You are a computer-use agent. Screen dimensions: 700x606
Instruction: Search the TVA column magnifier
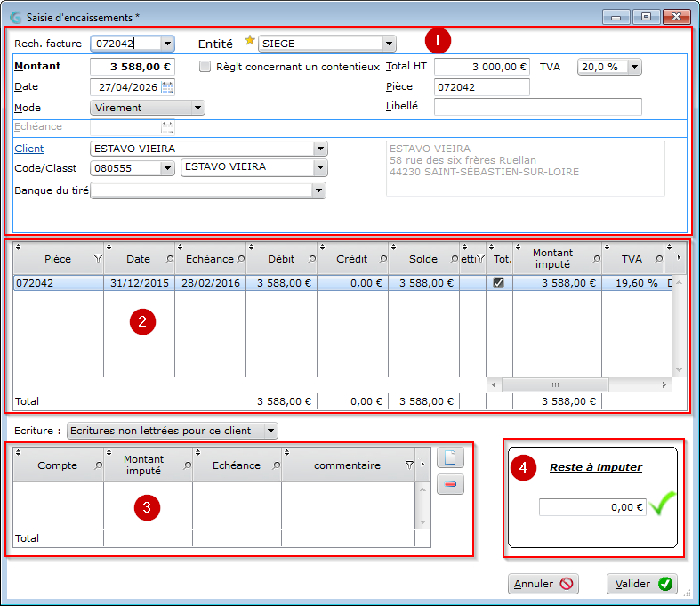658,259
